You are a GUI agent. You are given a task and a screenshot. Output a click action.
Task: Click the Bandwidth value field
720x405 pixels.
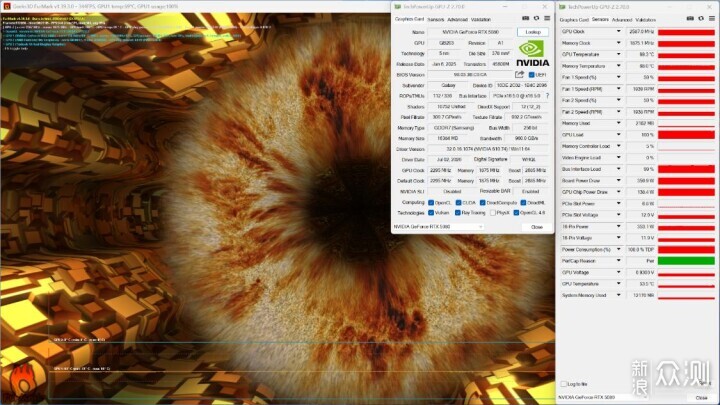pos(526,138)
